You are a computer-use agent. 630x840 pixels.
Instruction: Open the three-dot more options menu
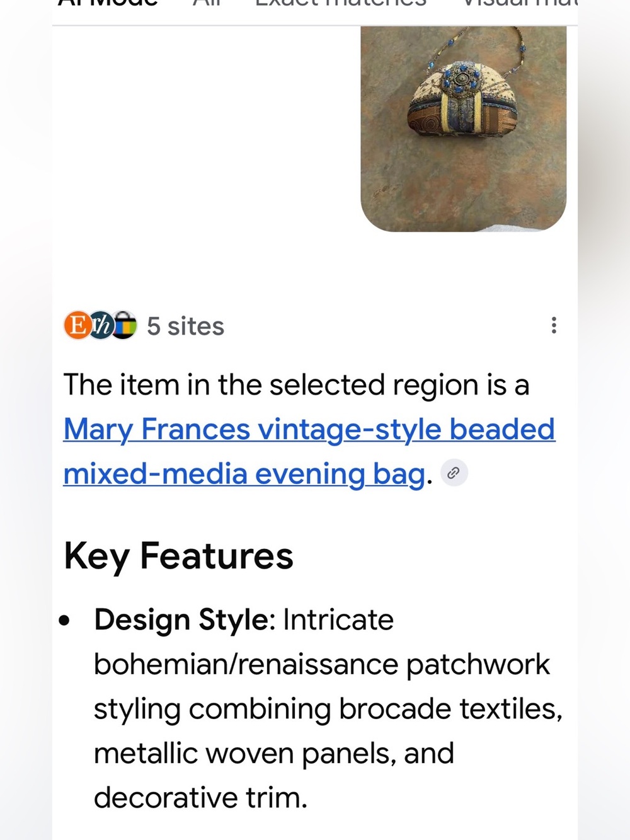tap(553, 325)
